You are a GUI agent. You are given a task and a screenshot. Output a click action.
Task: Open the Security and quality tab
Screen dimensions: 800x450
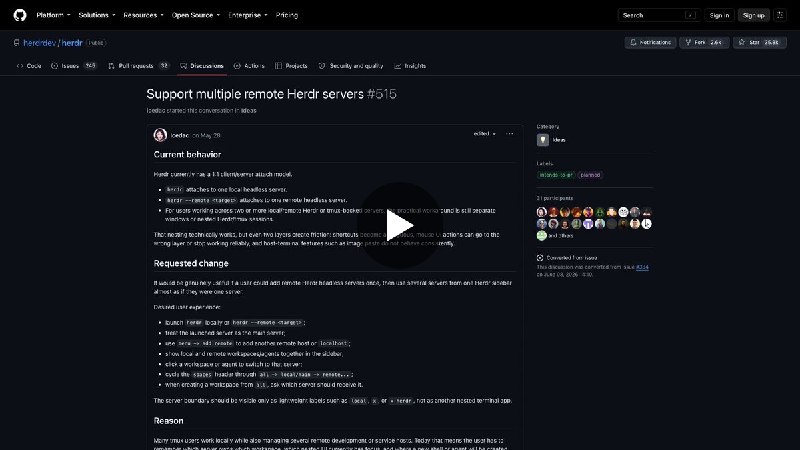coord(351,66)
